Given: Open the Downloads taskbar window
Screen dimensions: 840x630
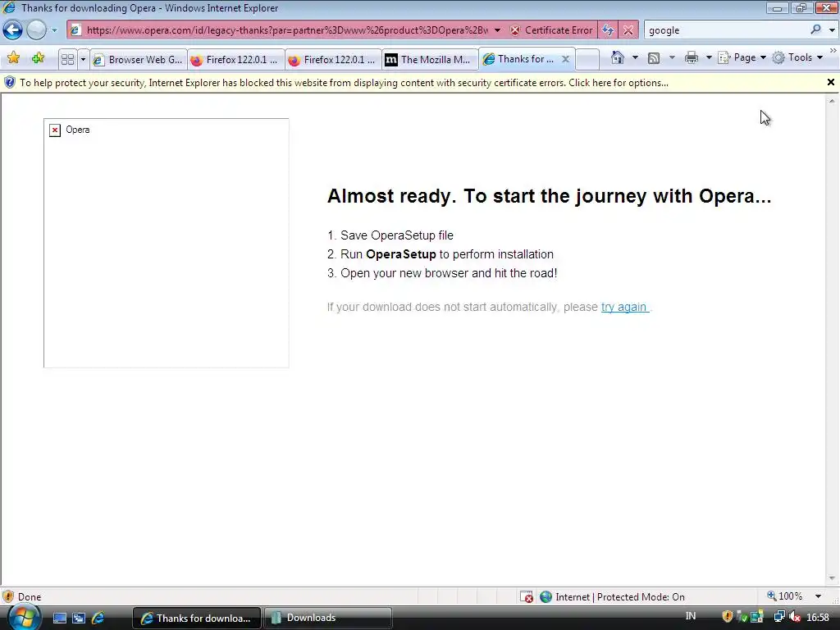Looking at the screenshot, I should tap(328, 619).
